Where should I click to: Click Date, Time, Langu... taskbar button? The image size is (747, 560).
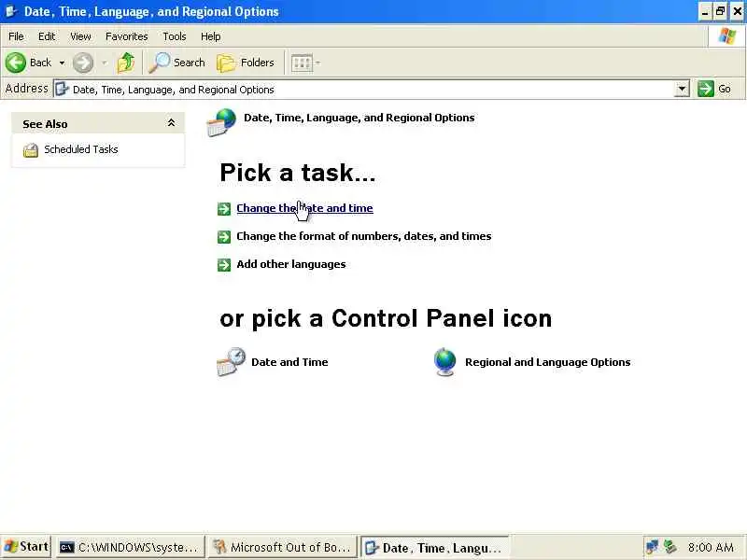click(x=434, y=548)
